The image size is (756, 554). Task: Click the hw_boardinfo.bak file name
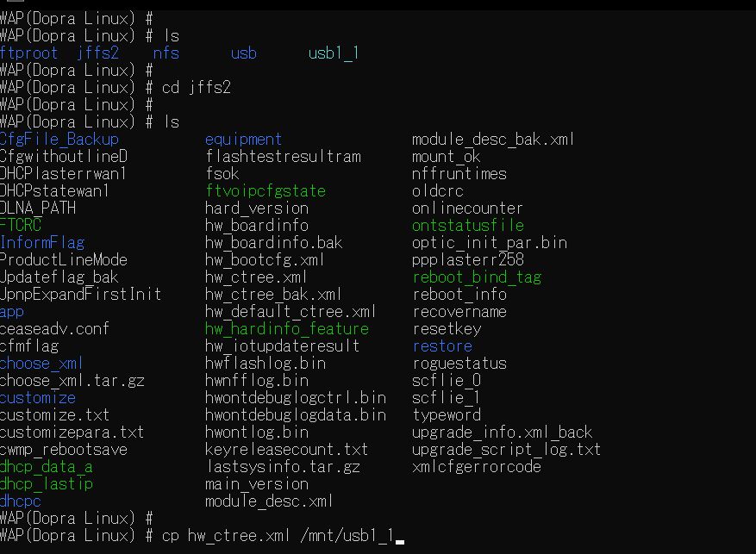pyautogui.click(x=273, y=242)
